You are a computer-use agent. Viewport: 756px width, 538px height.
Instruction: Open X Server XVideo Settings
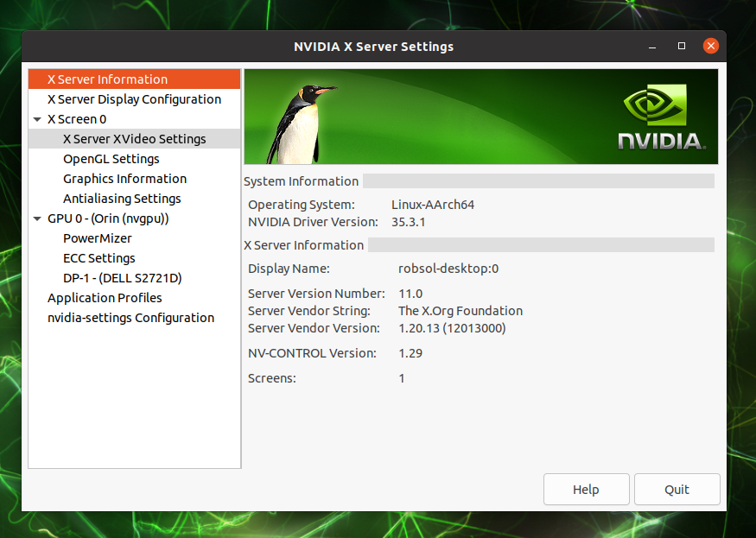(x=134, y=139)
